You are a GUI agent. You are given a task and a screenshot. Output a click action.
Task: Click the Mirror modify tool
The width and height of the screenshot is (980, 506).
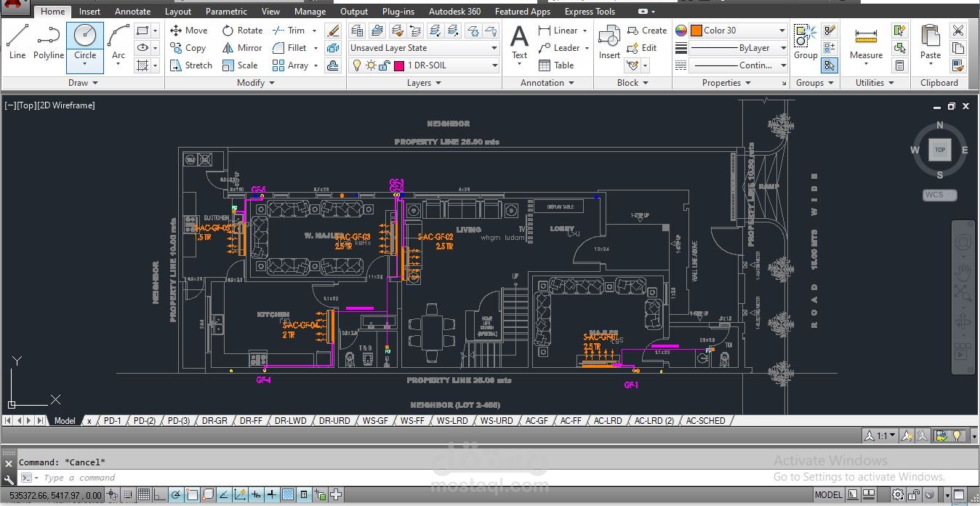242,48
